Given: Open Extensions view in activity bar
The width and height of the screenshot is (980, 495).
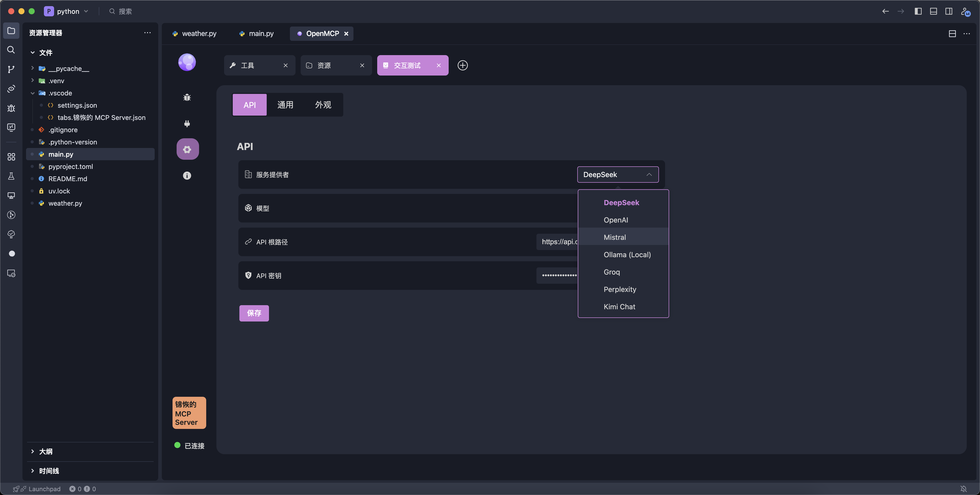Looking at the screenshot, I should [x=11, y=157].
